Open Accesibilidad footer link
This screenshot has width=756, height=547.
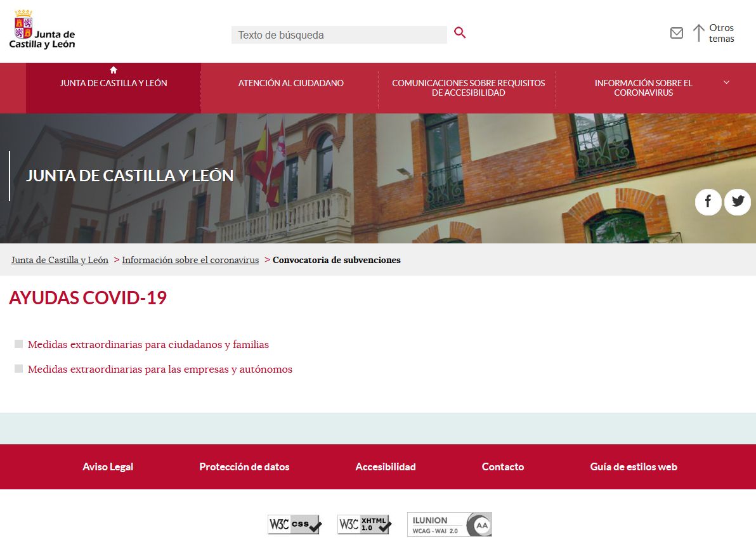coord(386,467)
